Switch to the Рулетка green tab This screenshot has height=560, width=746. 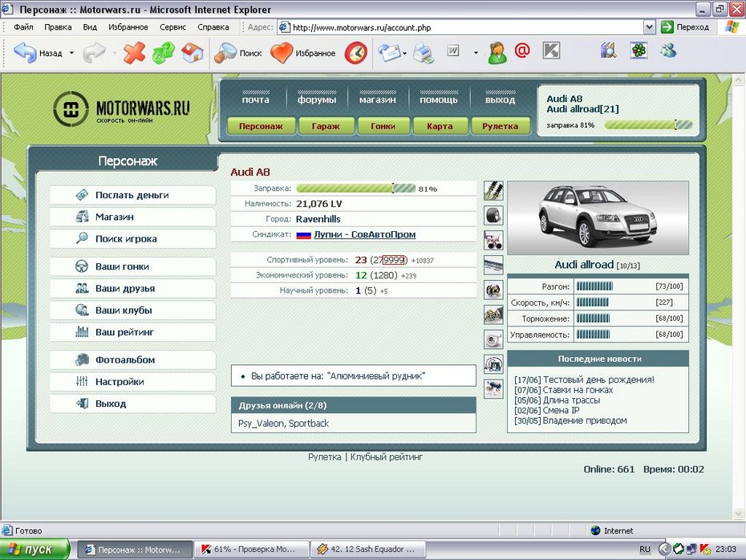pos(500,126)
